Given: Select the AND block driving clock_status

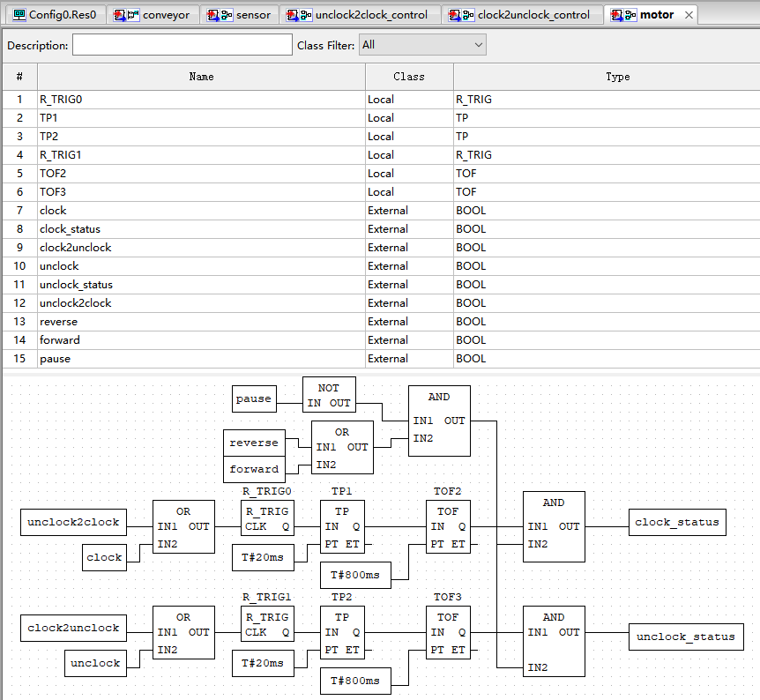Looking at the screenshot, I should coord(554,526).
